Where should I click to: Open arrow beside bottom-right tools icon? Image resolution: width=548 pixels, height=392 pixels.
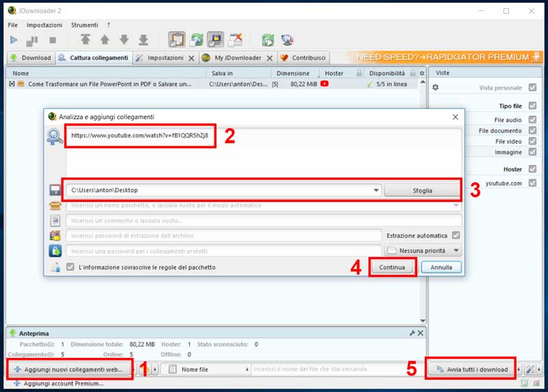[539, 369]
